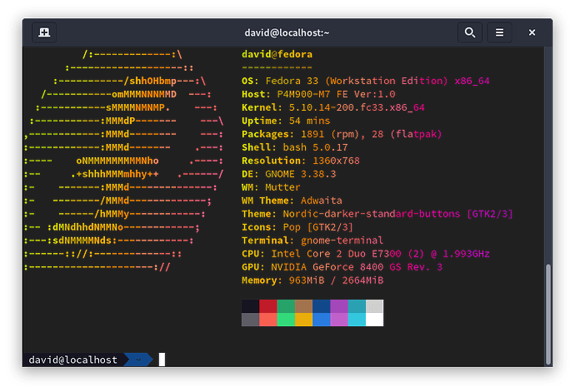
Task: Click the white color swatch
Action: [374, 320]
